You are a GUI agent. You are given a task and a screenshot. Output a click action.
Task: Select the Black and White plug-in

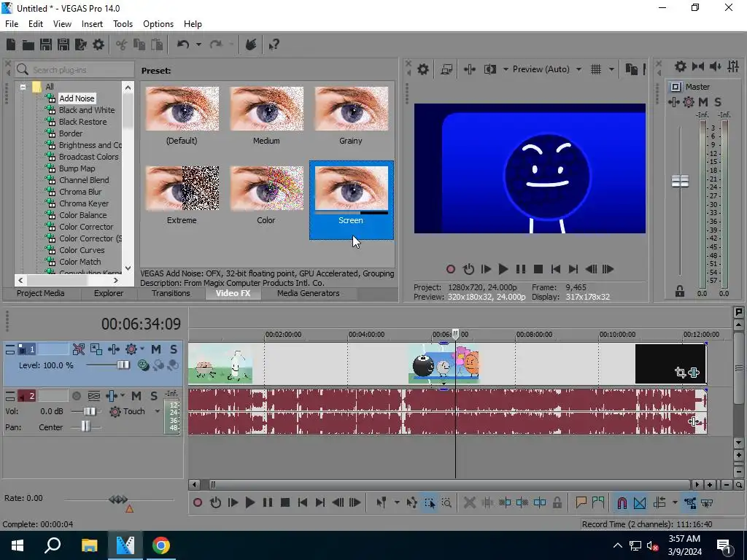click(87, 110)
